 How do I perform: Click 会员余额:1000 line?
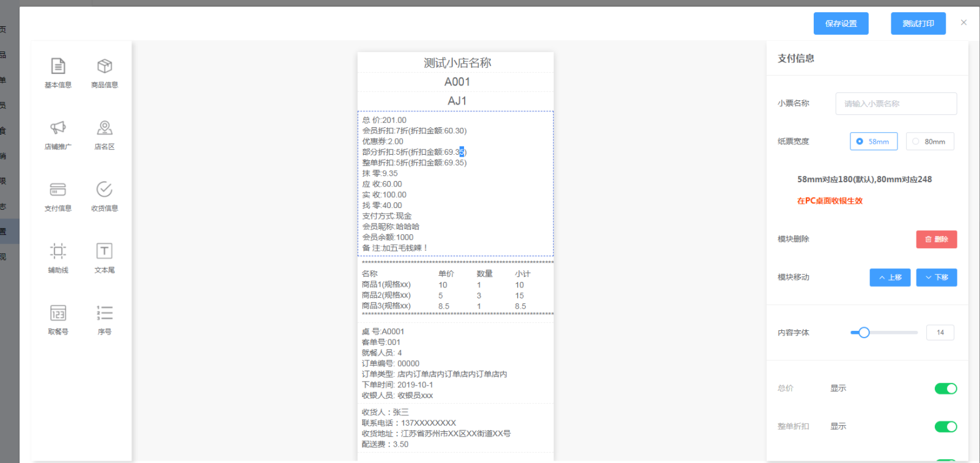[x=388, y=237]
